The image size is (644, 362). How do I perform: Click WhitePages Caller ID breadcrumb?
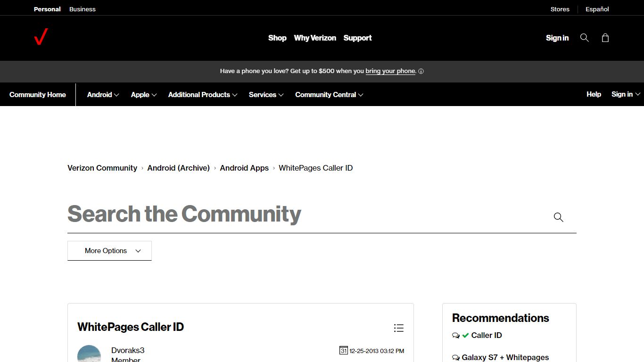[316, 168]
